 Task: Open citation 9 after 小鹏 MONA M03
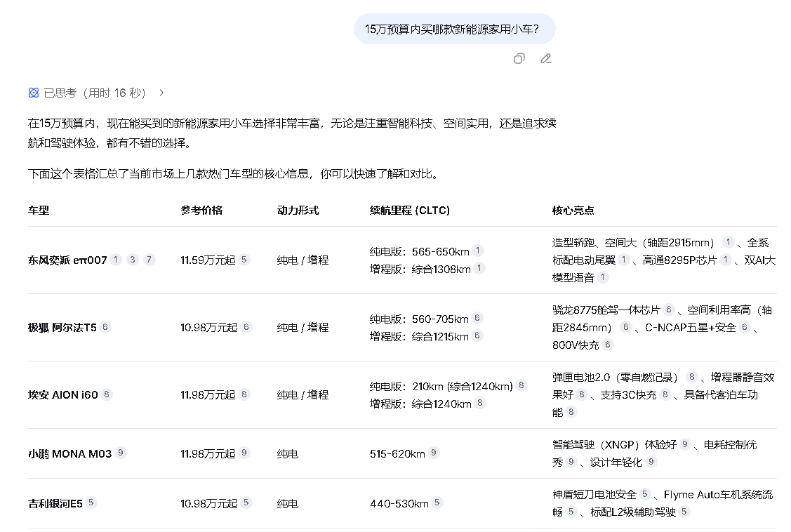pos(121,453)
